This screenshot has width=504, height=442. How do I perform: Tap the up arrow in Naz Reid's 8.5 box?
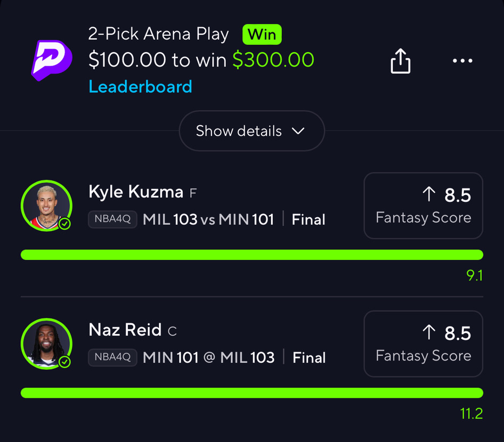coord(429,333)
